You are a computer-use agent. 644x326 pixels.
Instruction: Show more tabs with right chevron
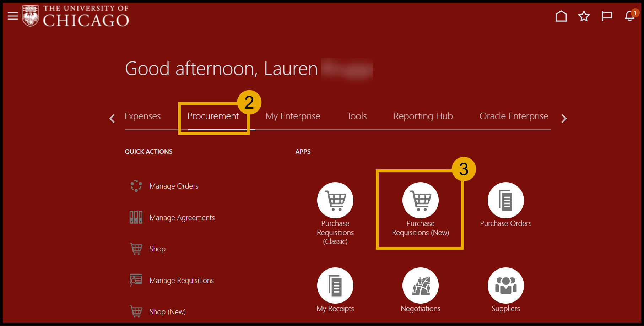[x=564, y=118]
